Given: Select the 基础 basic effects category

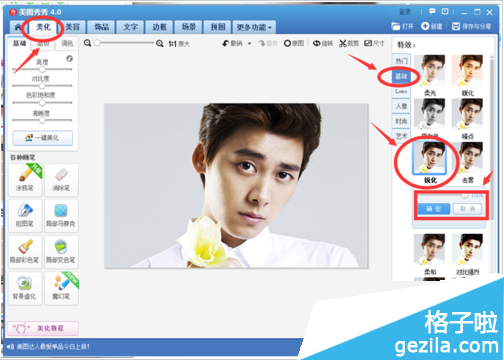Looking at the screenshot, I should click(401, 76).
